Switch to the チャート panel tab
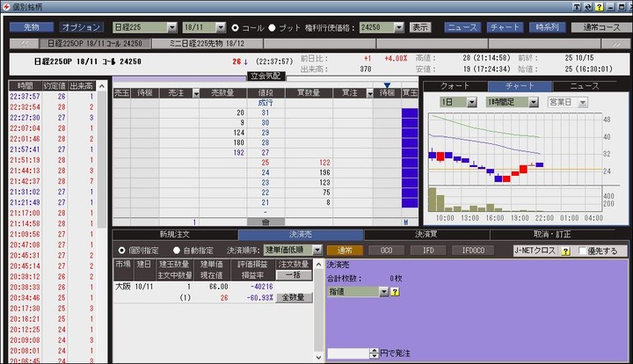This screenshot has height=364, width=633. click(520, 86)
